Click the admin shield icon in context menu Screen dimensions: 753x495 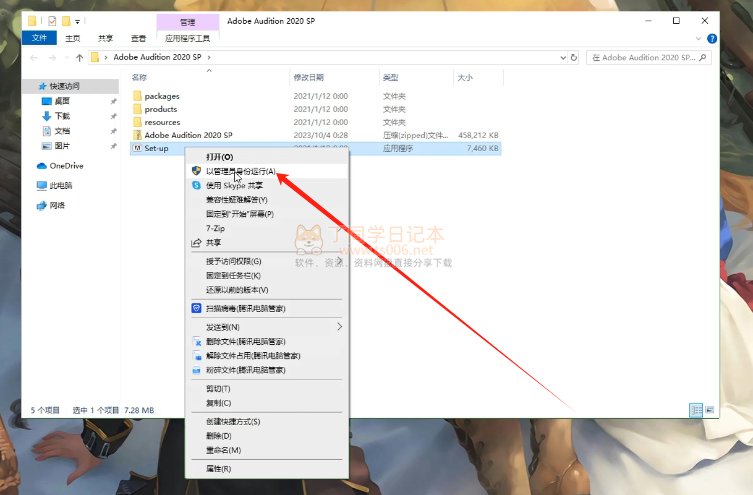(x=196, y=171)
